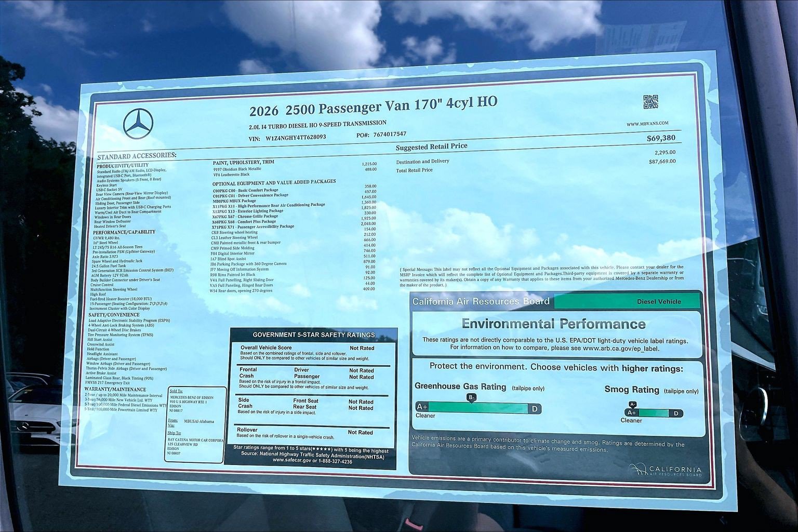798x532 pixels.
Task: Click "R98 Rims Painted Jet Black"
Action: (233, 275)
